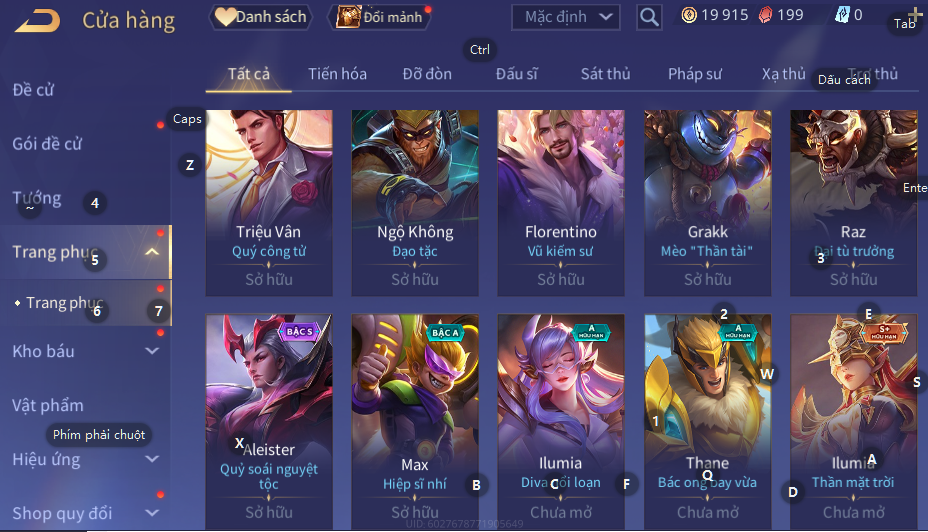Open Danh sách wishlist with heart icon

[261, 17]
